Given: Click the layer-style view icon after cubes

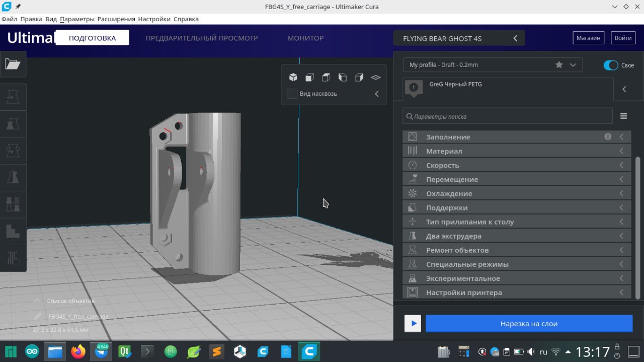Looking at the screenshot, I should click(x=376, y=78).
